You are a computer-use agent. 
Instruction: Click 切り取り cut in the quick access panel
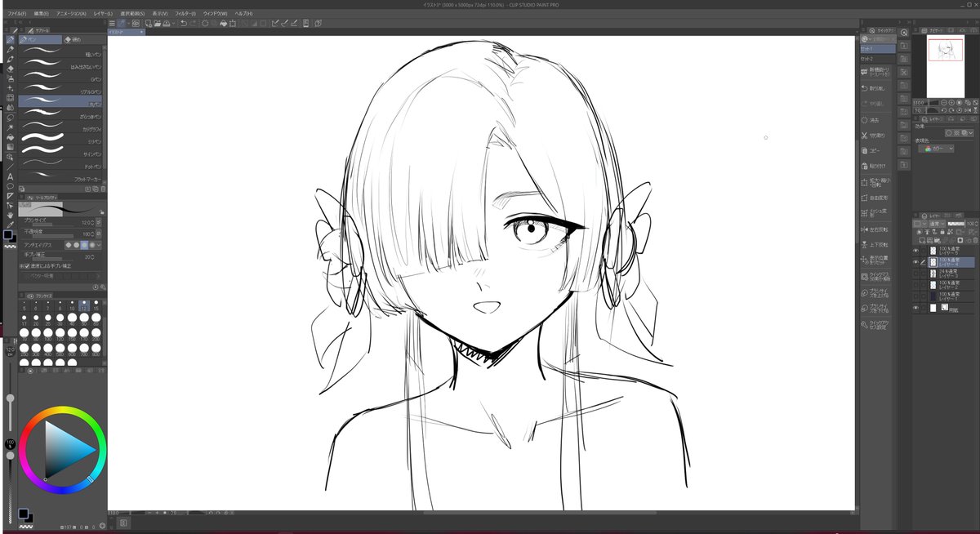coord(878,136)
